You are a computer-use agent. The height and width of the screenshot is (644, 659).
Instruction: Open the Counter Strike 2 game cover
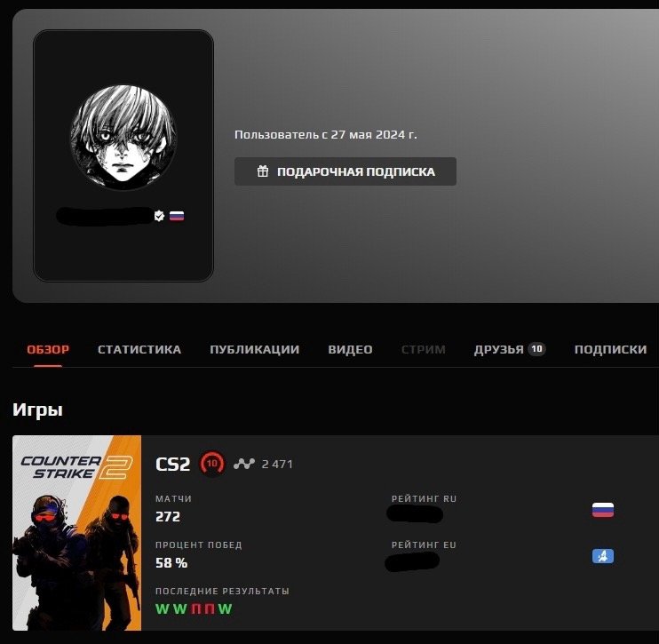pyautogui.click(x=77, y=533)
